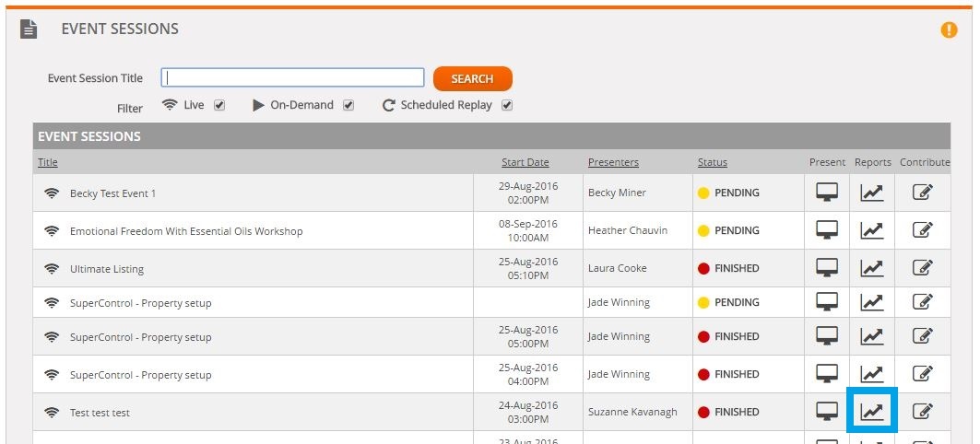
Task: Click the 25-Aug-2016 05:10PM start date
Action: coord(528,269)
